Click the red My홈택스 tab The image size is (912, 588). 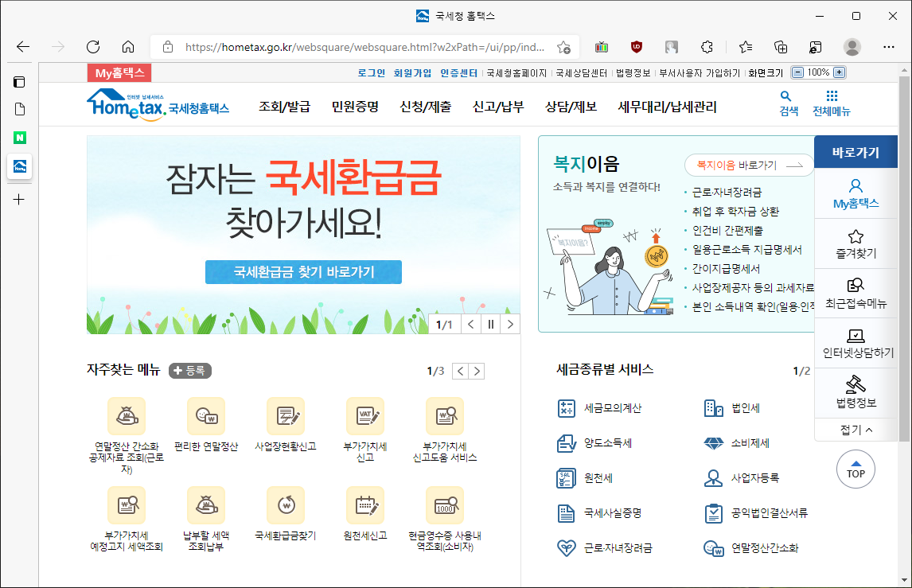pos(119,72)
